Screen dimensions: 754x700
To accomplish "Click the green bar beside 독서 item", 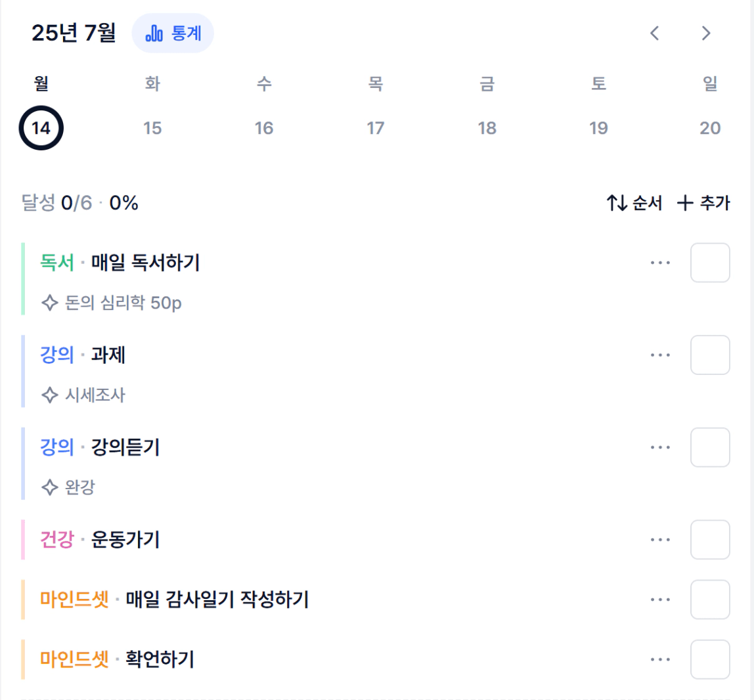I will click(23, 279).
